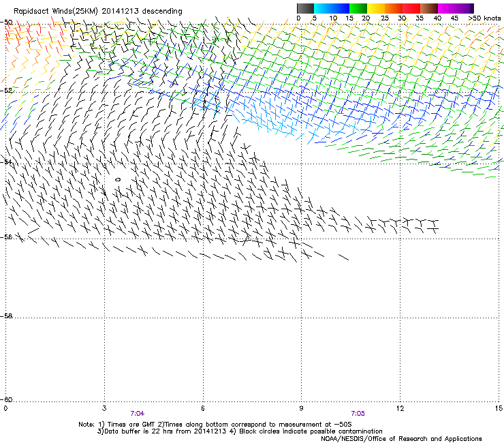Screen dimensions: 504x443
Task: Click the dark purple 45-50 knots swatch
Action: 464,8
